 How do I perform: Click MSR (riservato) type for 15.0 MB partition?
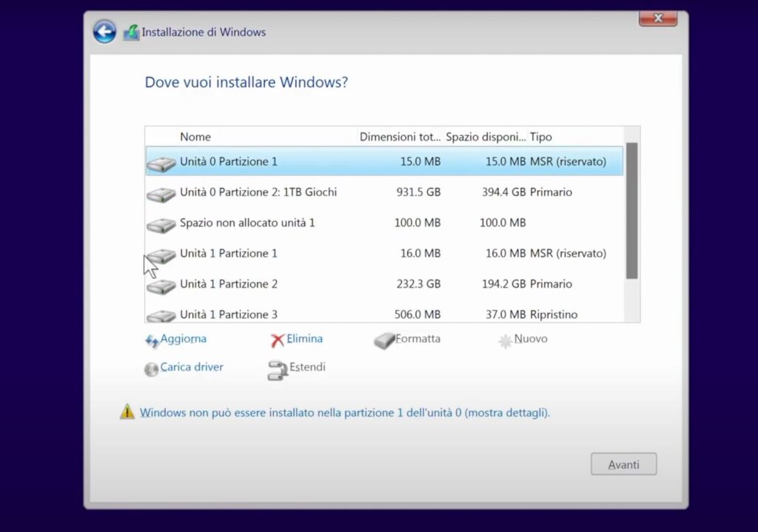[568, 161]
